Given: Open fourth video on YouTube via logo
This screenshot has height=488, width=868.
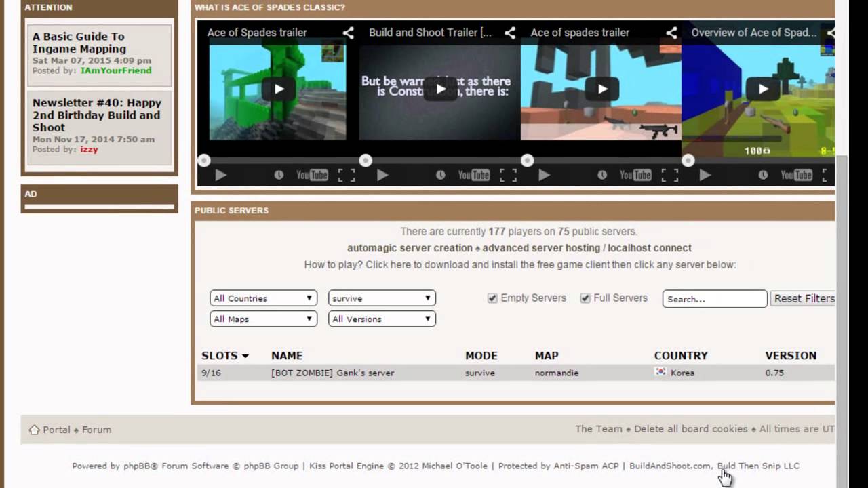Looking at the screenshot, I should (x=797, y=175).
